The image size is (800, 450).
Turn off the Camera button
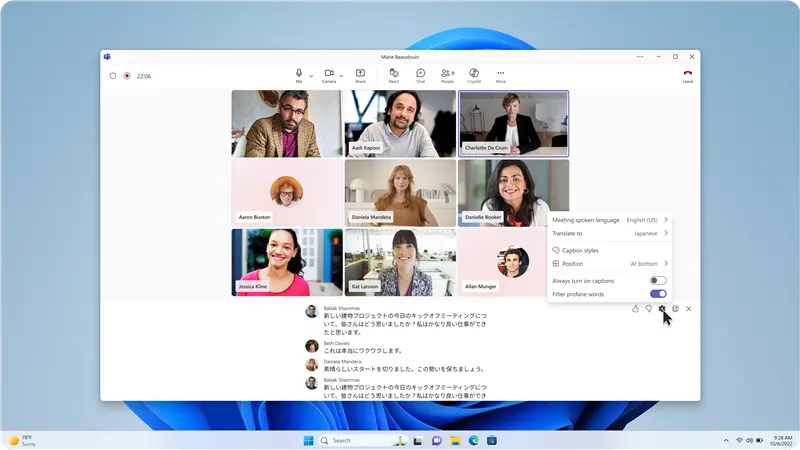[329, 76]
